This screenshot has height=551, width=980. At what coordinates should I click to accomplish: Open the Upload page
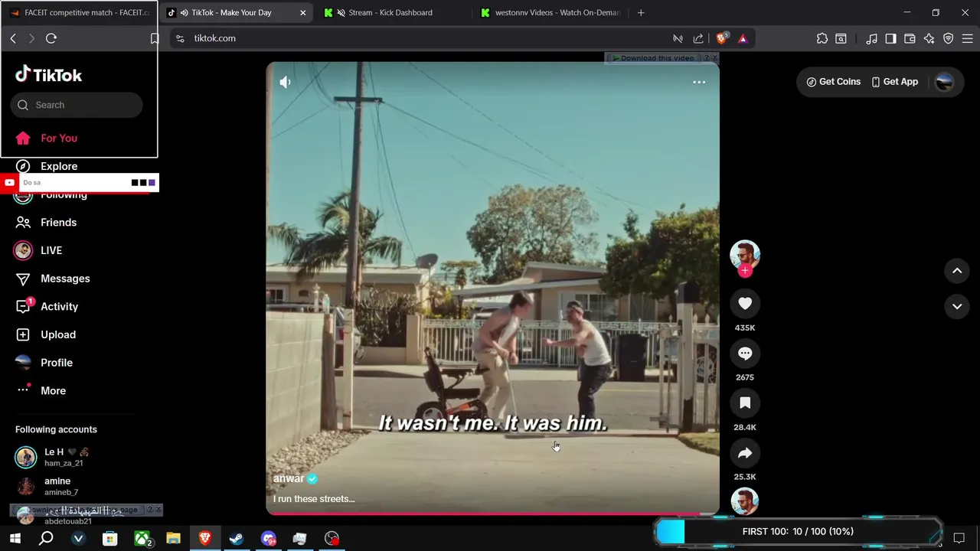(46, 334)
